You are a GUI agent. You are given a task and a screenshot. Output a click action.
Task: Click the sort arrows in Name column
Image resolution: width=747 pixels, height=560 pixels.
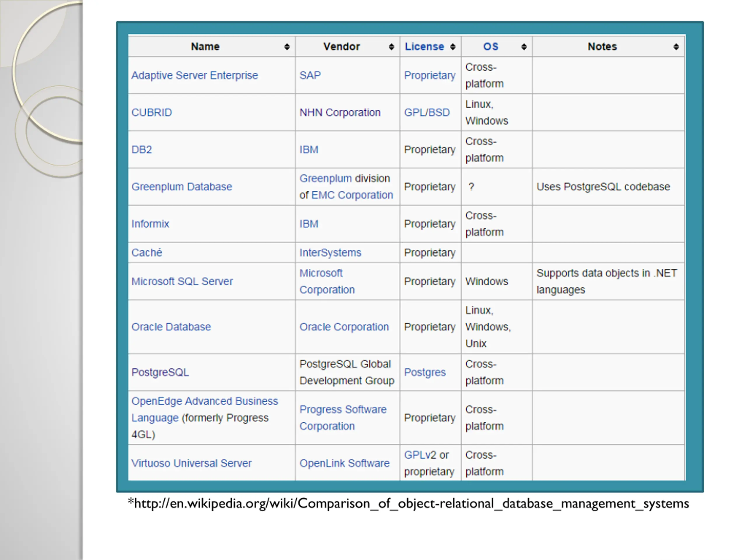[x=287, y=47]
